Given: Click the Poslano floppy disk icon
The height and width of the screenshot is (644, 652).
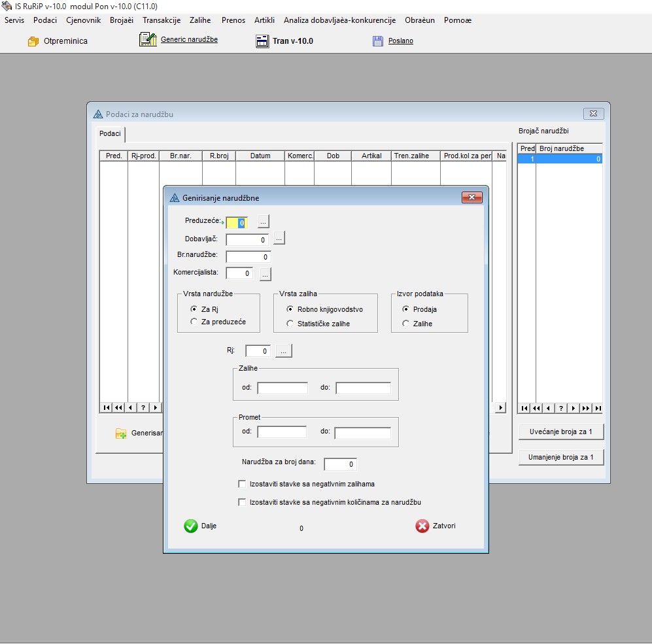Looking at the screenshot, I should [377, 41].
